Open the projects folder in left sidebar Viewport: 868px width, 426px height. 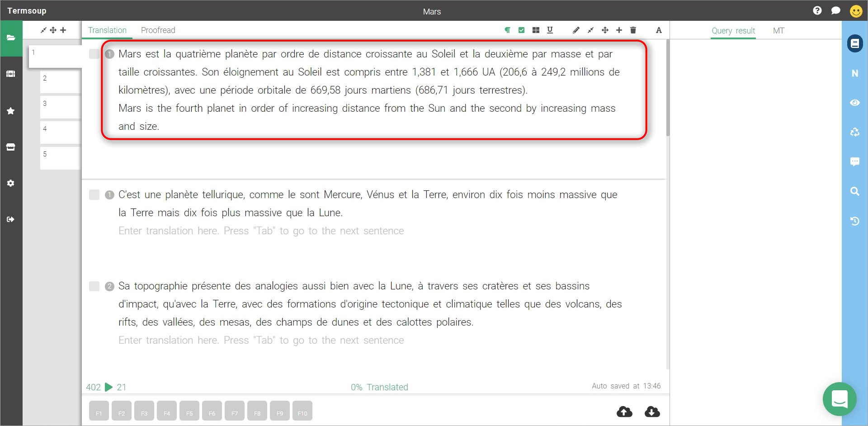click(11, 38)
